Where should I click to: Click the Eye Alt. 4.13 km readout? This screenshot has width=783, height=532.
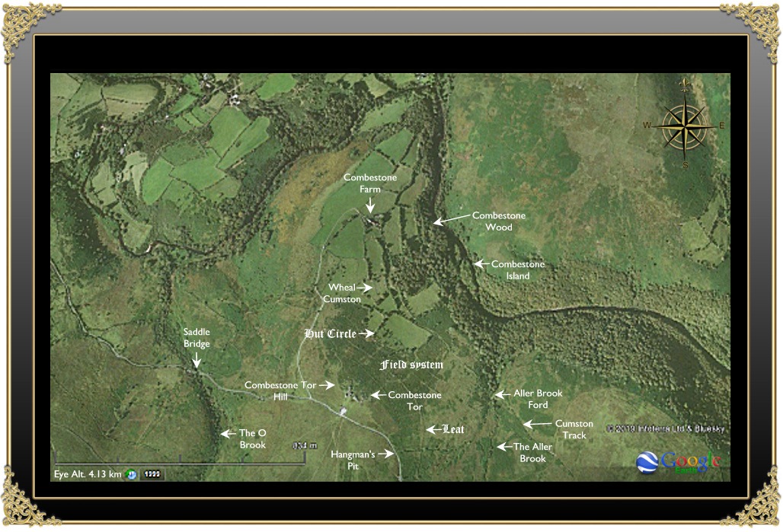click(88, 474)
